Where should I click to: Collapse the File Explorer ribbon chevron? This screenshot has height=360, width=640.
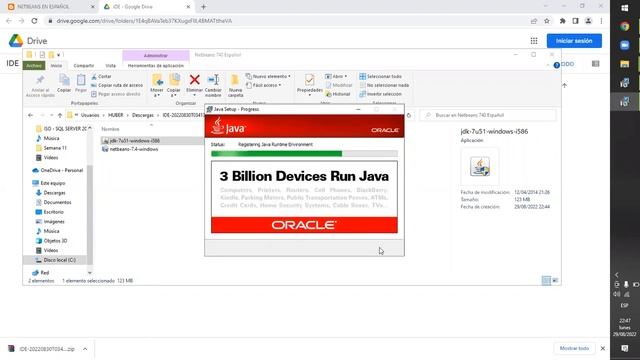click(x=548, y=65)
